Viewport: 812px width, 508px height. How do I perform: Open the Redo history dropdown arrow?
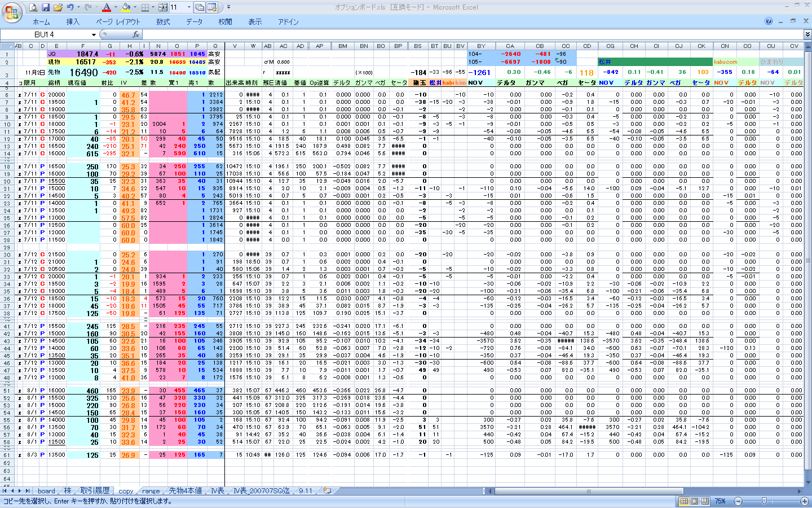coord(96,7)
